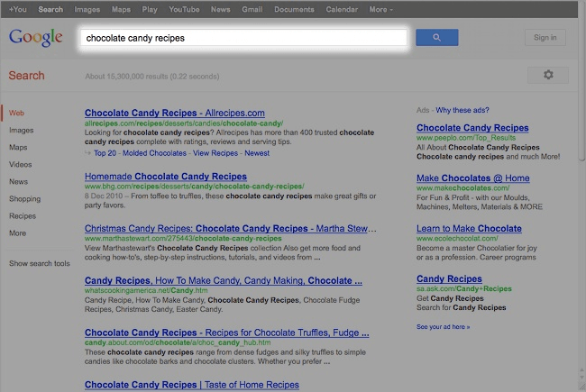Click the allrecipes.com green URL text

pyautogui.click(x=184, y=123)
